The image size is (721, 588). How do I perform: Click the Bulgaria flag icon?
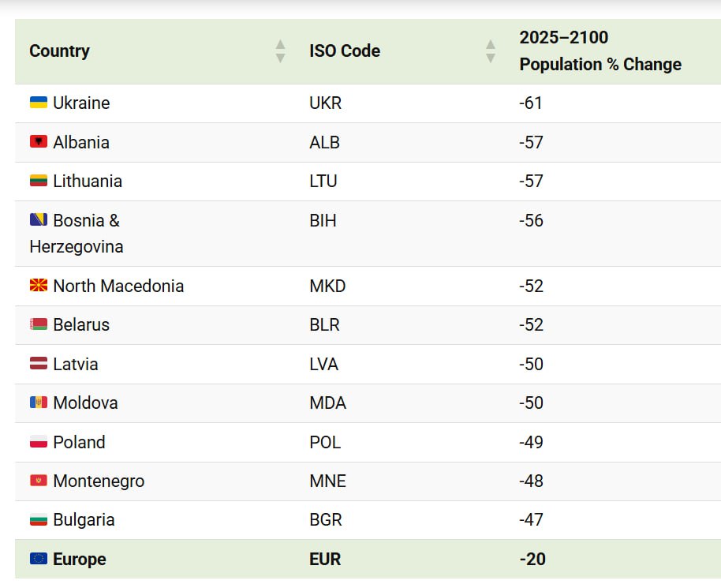coord(39,519)
